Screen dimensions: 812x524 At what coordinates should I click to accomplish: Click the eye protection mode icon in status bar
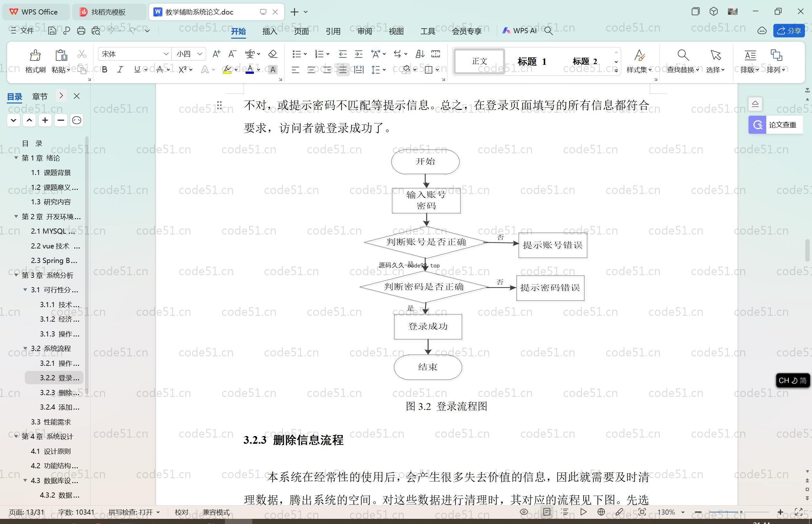tap(524, 512)
